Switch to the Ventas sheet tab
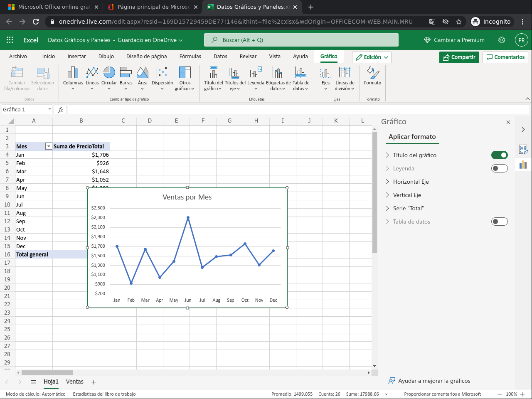The width and height of the screenshot is (532, 399). [x=74, y=382]
